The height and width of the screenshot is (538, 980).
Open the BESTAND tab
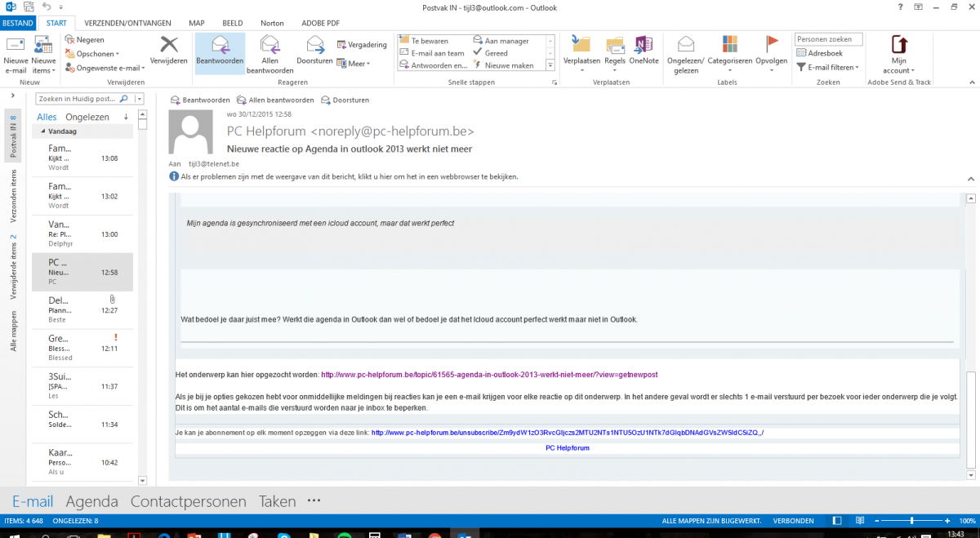pyautogui.click(x=17, y=23)
